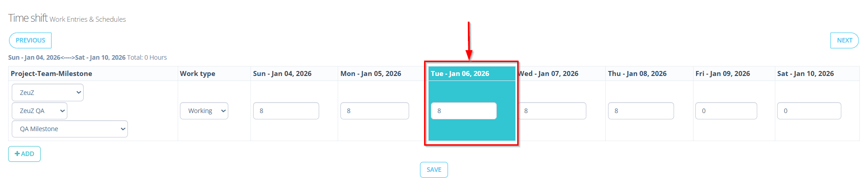Click the Sunday Jan 04 hours field
Screen dimensions: 868x194
click(x=286, y=111)
